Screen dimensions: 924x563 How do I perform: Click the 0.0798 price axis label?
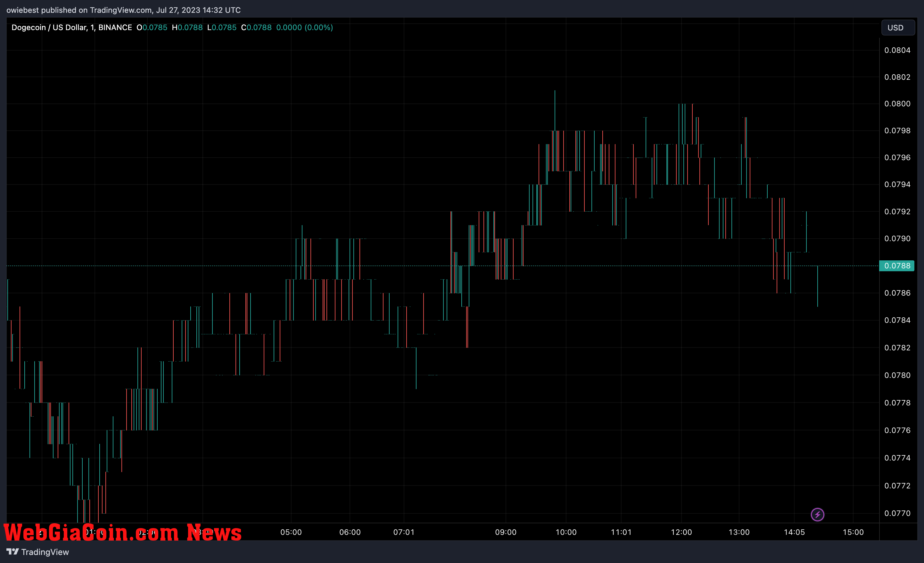(x=897, y=130)
